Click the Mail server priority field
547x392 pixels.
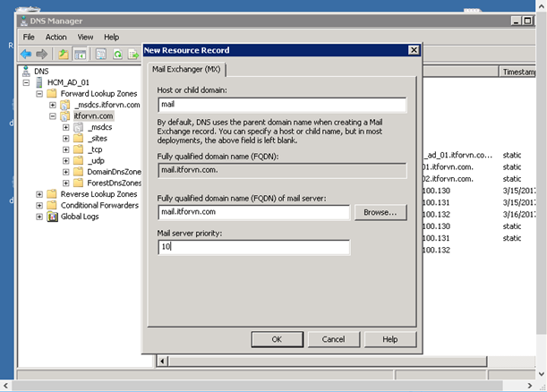pos(252,247)
